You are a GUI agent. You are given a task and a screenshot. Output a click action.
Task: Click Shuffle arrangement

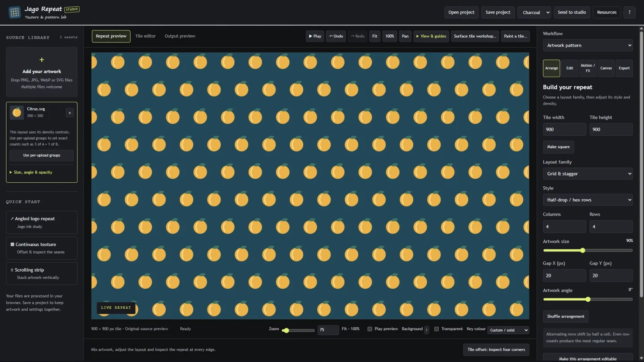[565, 316]
